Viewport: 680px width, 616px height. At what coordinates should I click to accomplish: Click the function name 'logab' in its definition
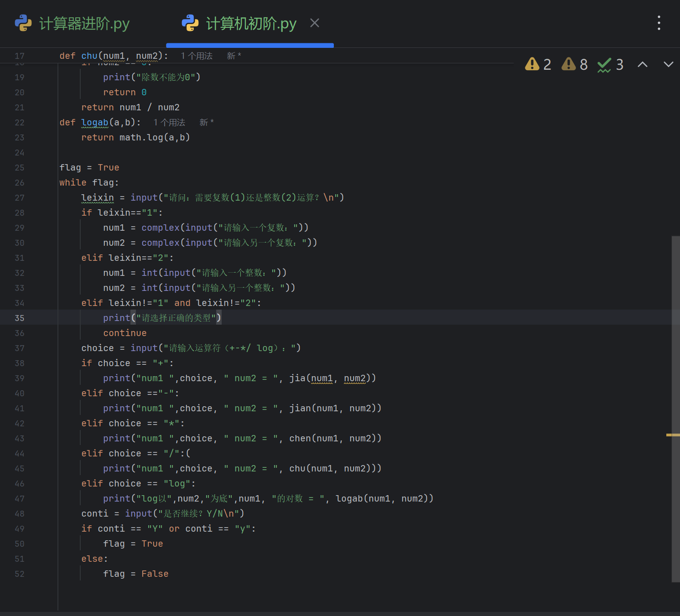(95, 122)
